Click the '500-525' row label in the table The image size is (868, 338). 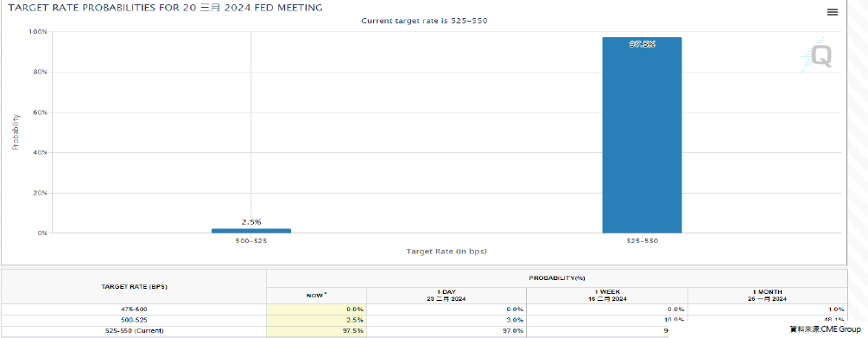pyautogui.click(x=134, y=320)
